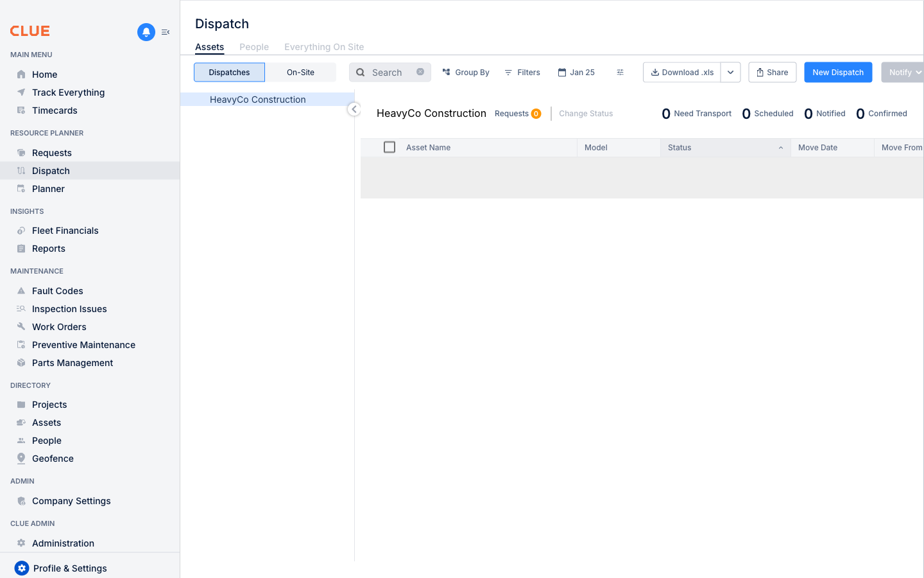
Task: Click the Preventive Maintenance icon
Action: pos(21,345)
